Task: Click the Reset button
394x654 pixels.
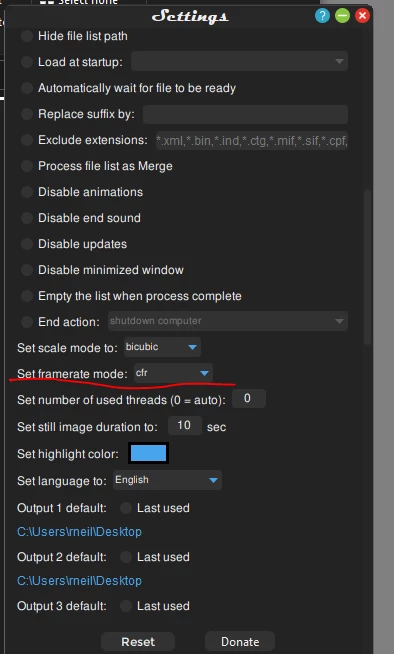Action: click(138, 641)
